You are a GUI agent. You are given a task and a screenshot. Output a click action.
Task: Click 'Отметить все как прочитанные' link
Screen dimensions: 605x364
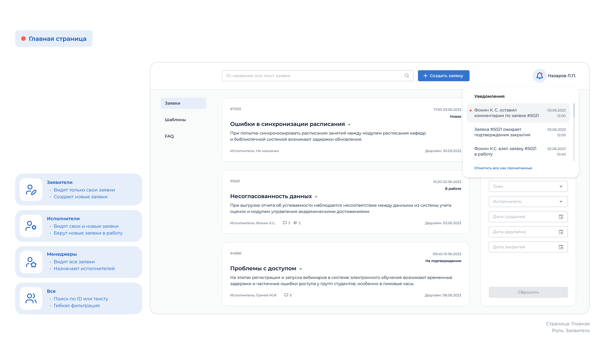503,168
